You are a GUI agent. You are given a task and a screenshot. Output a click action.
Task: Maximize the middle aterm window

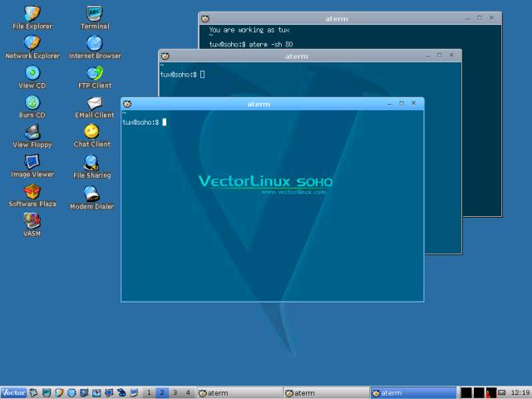tap(440, 55)
